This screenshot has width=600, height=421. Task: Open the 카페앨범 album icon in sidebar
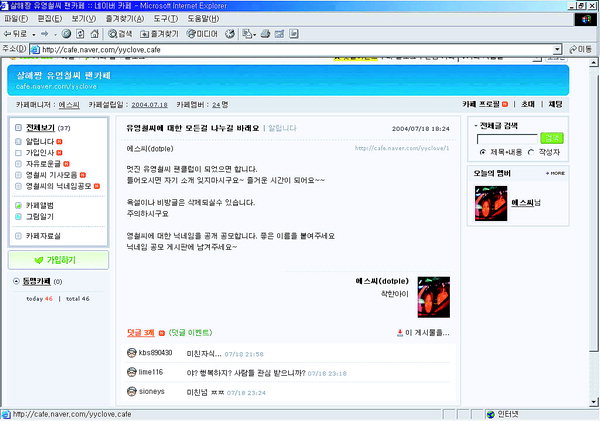click(x=18, y=206)
